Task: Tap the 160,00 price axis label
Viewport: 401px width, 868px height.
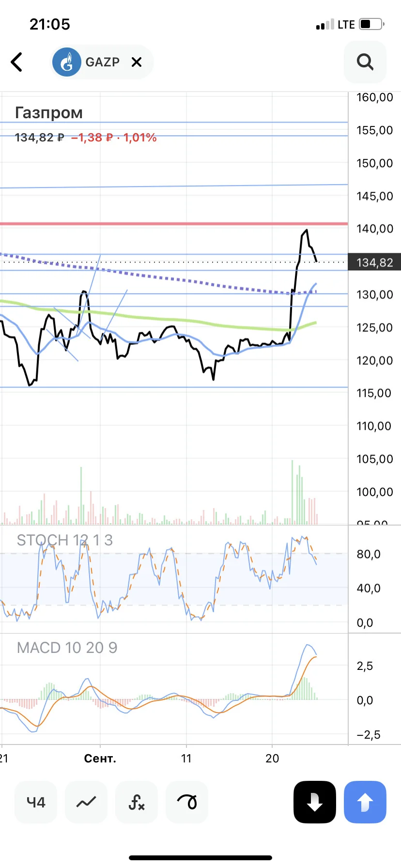Action: click(375, 97)
